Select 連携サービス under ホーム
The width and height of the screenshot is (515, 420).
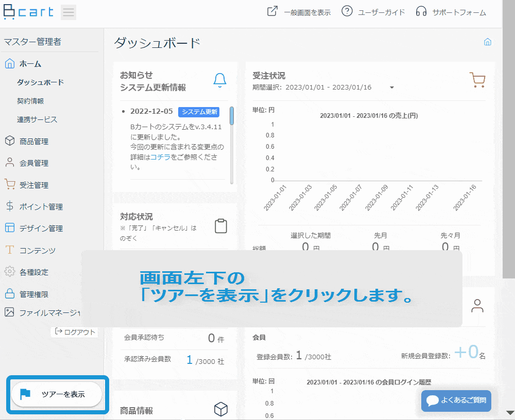[37, 119]
